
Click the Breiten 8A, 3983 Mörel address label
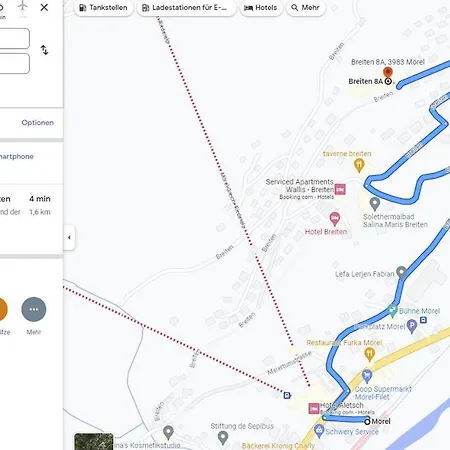click(388, 62)
